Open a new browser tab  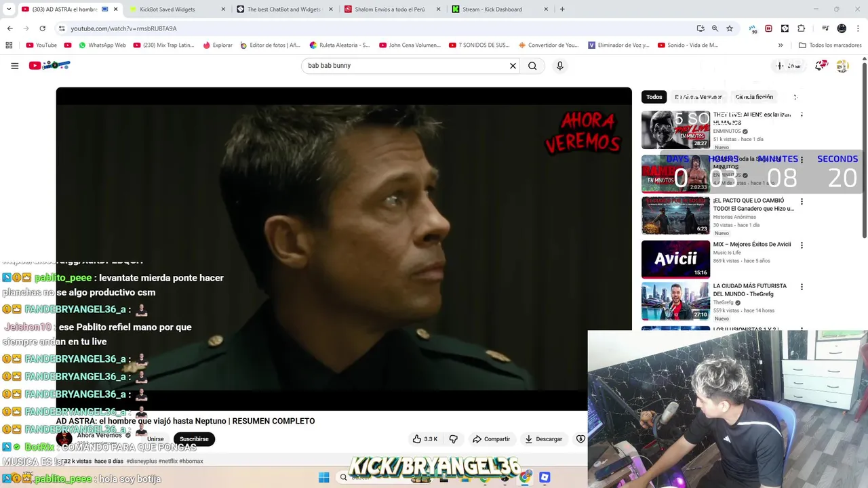pos(562,9)
